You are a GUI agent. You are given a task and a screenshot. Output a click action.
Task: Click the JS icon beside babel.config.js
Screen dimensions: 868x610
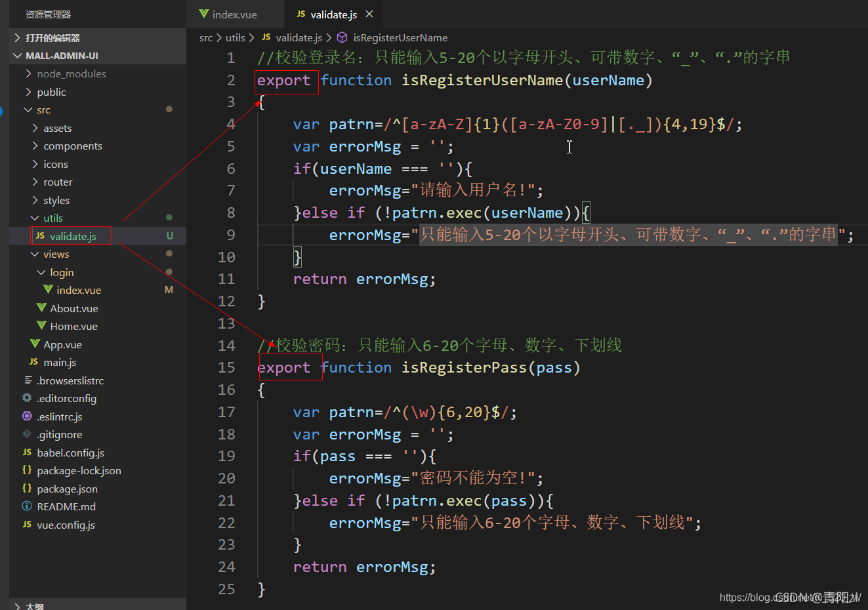pos(27,453)
